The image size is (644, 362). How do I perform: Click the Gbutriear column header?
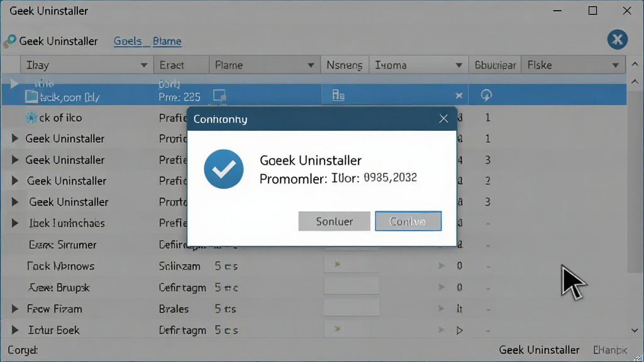[x=495, y=65]
